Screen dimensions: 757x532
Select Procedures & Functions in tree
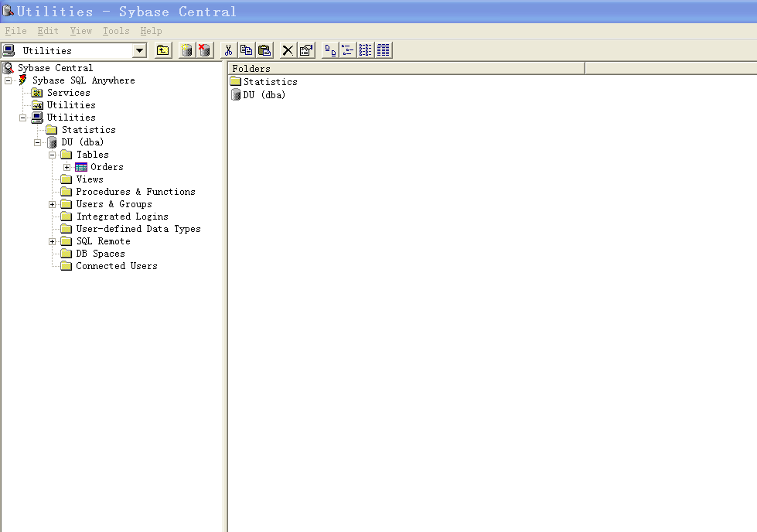135,192
